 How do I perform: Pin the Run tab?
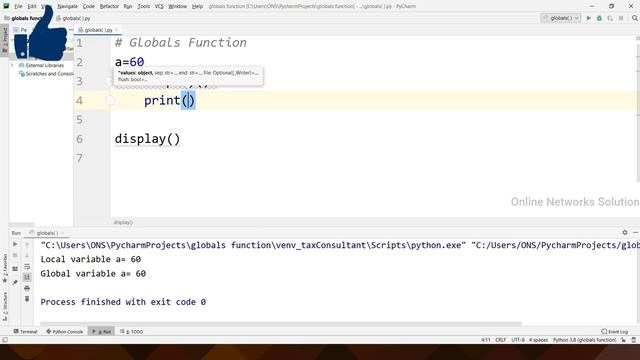pos(15,282)
